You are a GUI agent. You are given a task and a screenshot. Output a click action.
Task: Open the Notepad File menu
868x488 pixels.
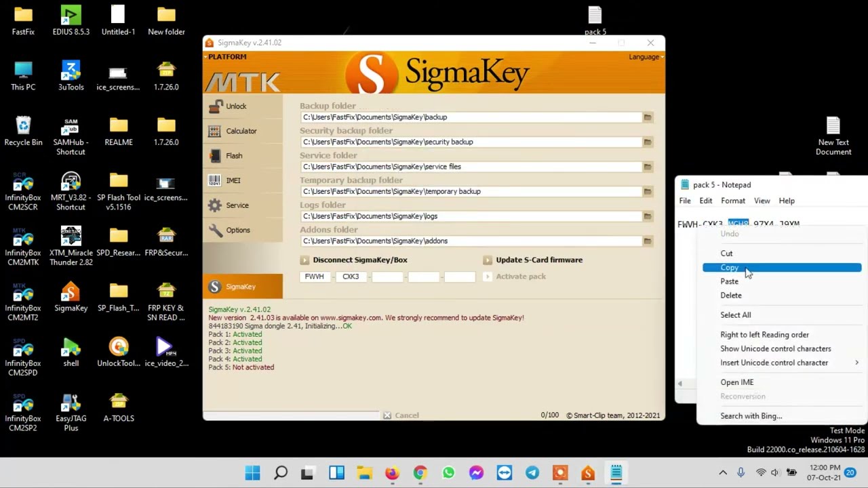pos(685,201)
